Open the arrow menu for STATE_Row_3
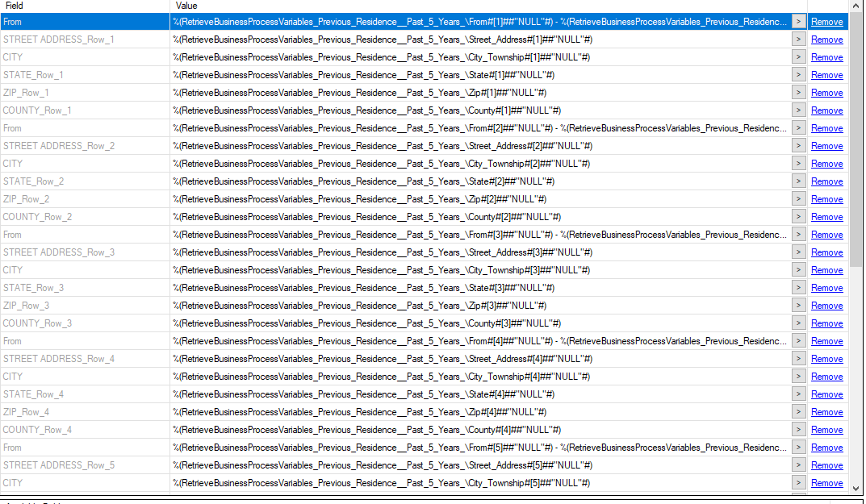Screen dimensions: 866x504 click(x=799, y=288)
